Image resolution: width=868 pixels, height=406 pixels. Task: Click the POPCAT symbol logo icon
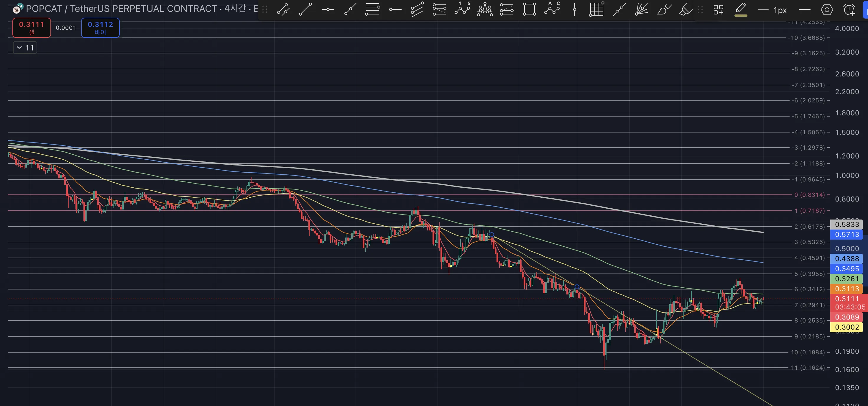[17, 9]
